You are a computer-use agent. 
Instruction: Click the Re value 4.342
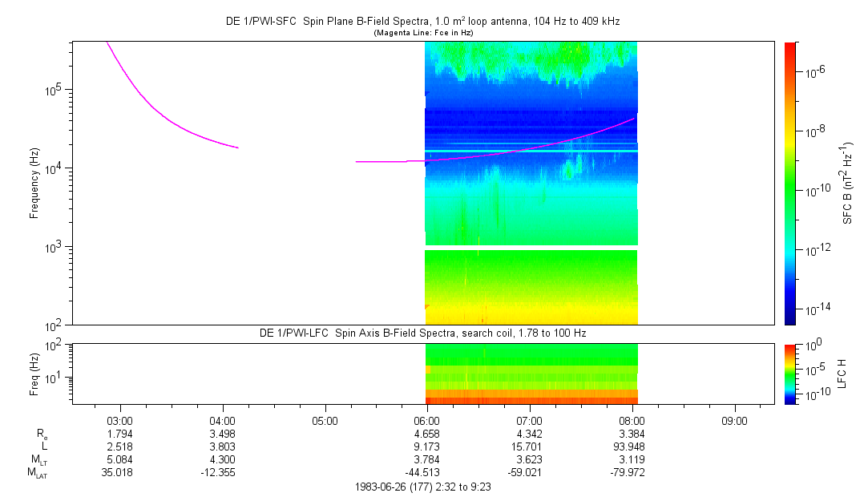coord(529,434)
